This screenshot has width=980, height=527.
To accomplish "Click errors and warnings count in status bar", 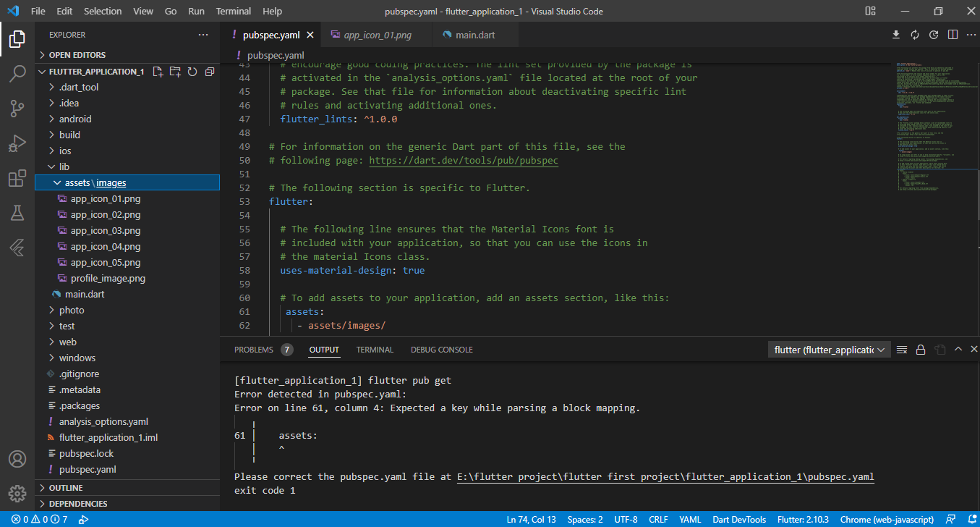I will point(39,519).
